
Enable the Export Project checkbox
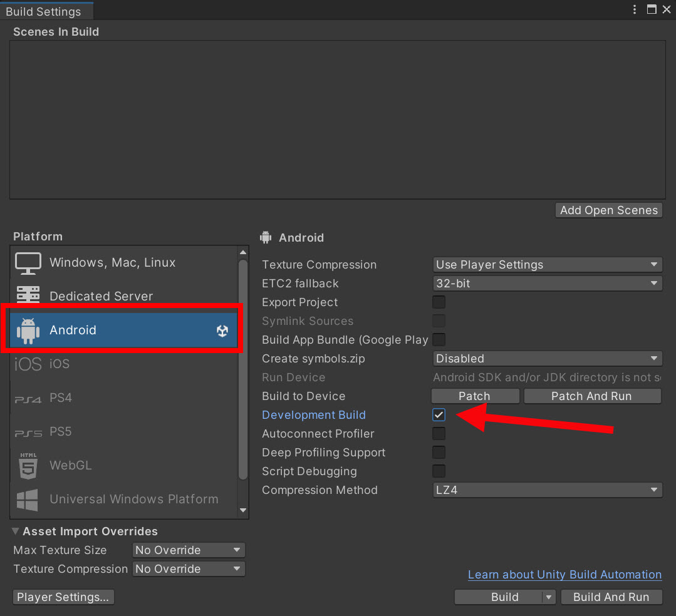(x=439, y=302)
